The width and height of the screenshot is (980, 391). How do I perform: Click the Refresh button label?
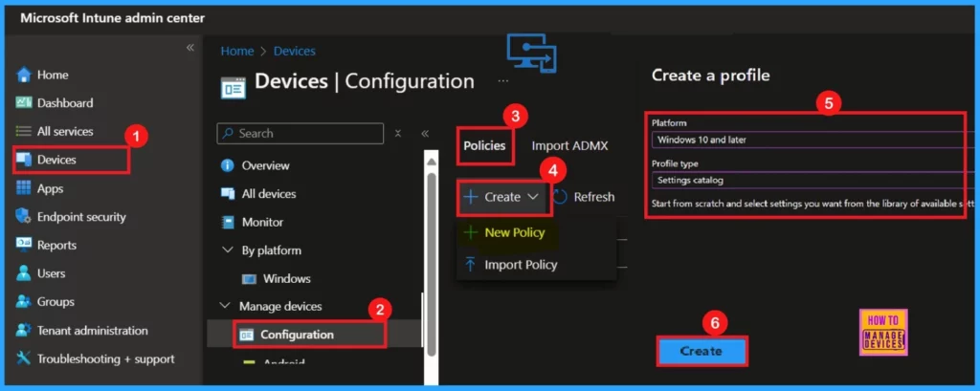point(593,197)
